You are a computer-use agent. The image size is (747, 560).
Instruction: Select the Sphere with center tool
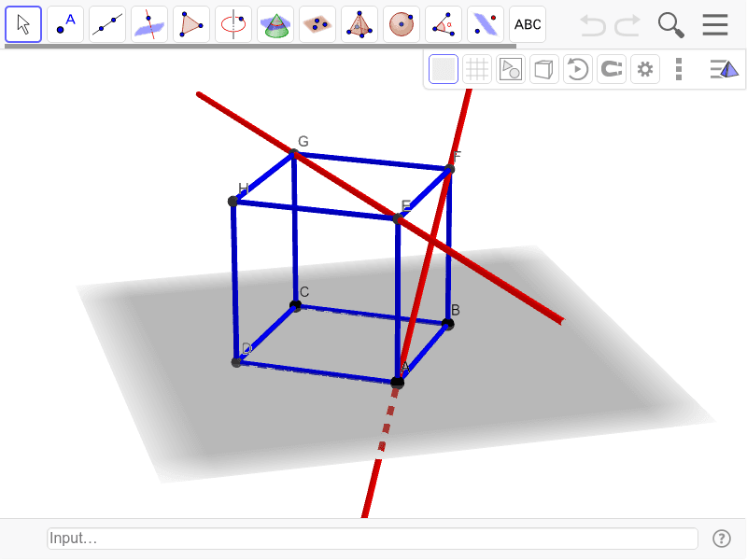coord(401,24)
